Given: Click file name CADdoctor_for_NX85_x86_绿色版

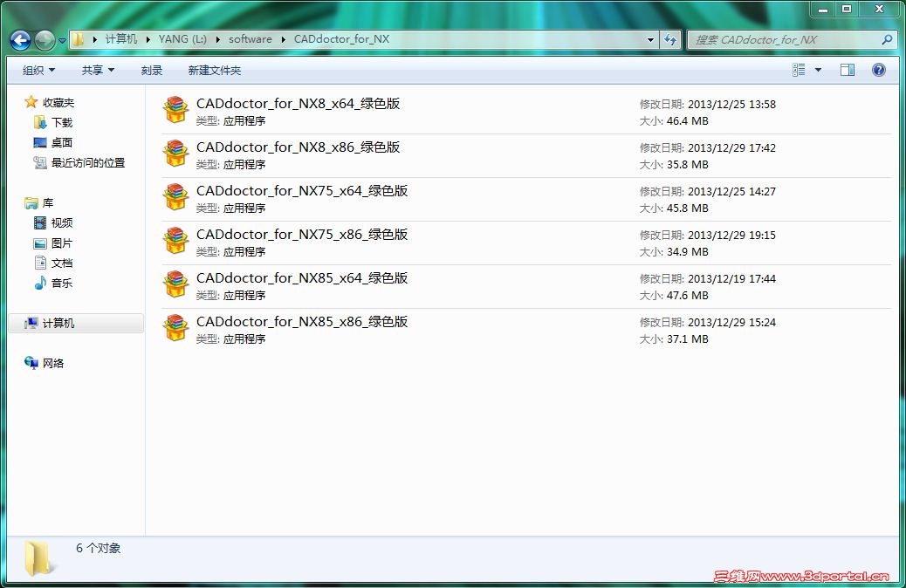Looking at the screenshot, I should (302, 322).
